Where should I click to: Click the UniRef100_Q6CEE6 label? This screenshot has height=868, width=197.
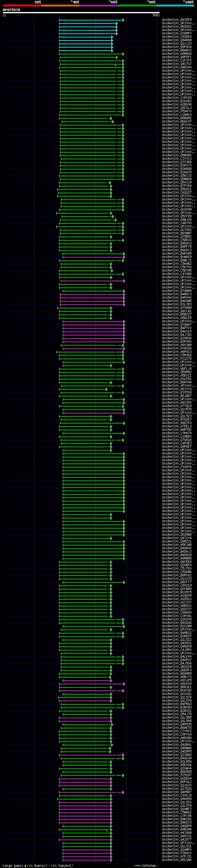[x=177, y=562]
